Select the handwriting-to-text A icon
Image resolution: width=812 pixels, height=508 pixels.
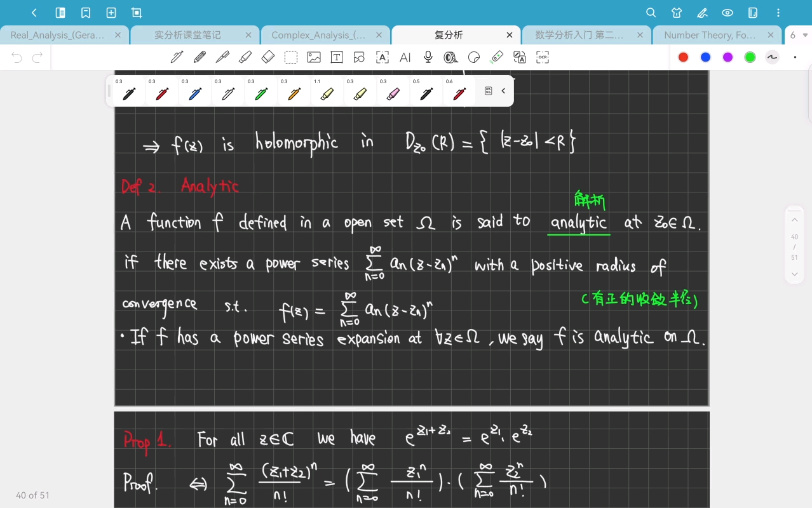pos(382,57)
